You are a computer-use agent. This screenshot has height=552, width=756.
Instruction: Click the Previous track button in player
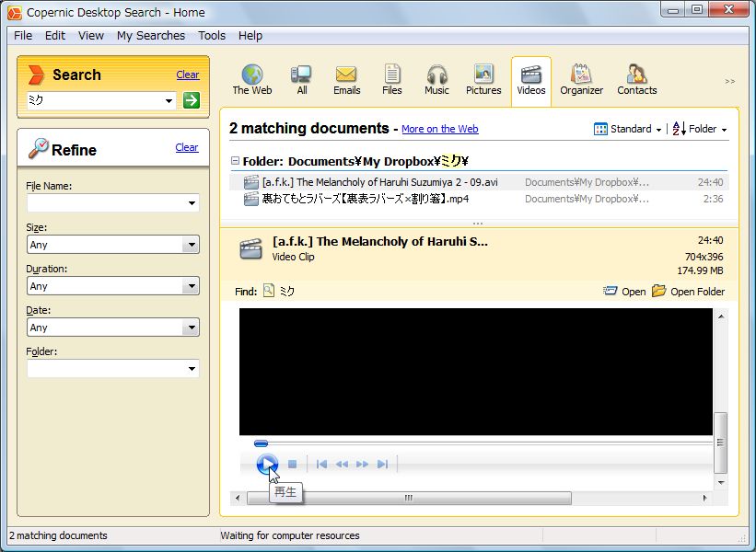(x=321, y=464)
